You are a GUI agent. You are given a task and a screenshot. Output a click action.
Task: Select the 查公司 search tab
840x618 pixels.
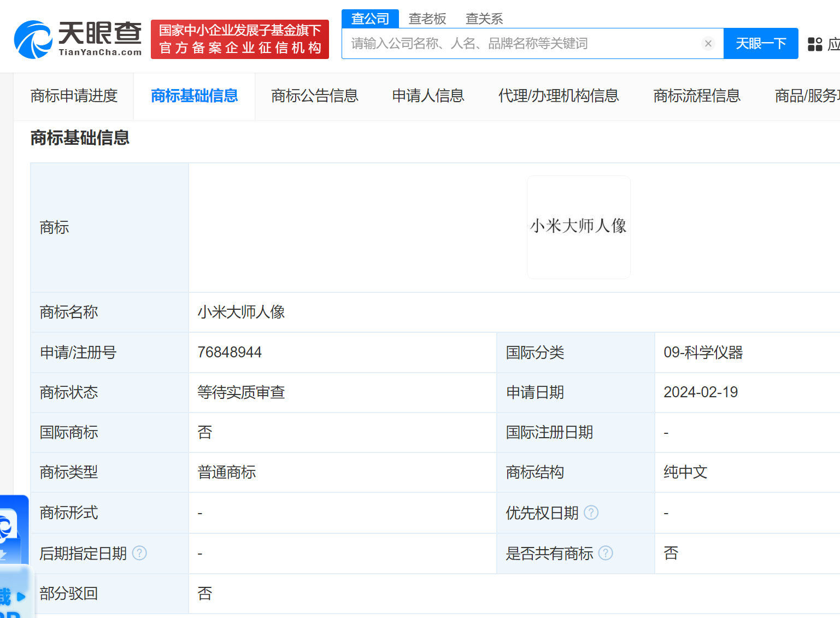tap(370, 19)
